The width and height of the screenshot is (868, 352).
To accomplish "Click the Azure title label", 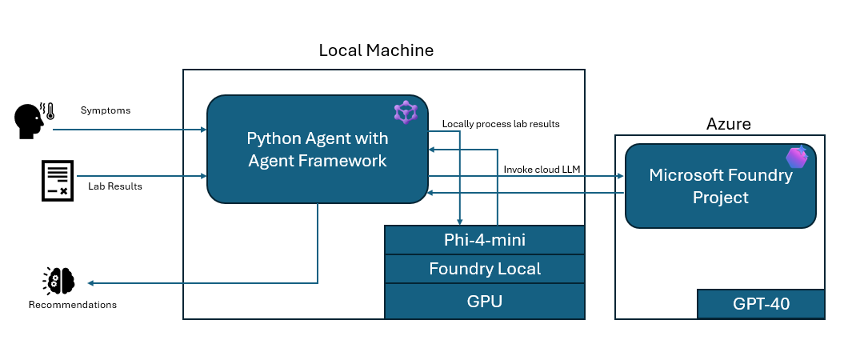I will 728,124.
